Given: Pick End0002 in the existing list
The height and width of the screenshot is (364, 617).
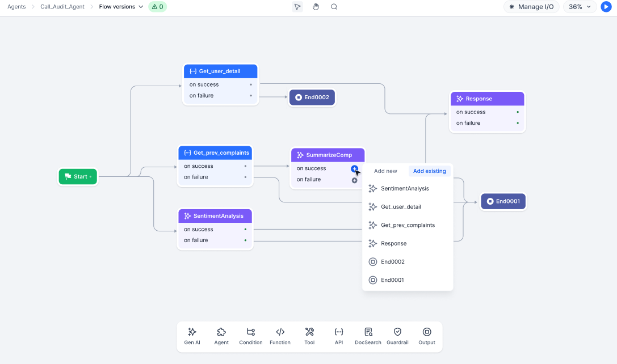Looking at the screenshot, I should coord(393,262).
